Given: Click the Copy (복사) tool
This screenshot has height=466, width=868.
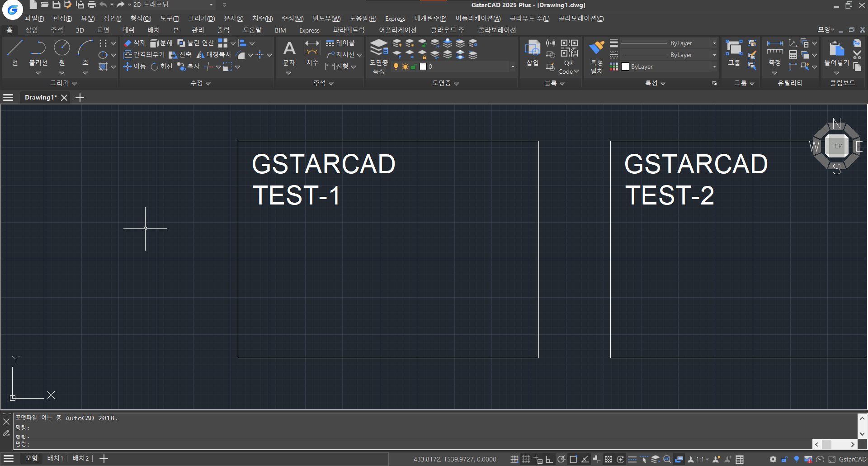Looking at the screenshot, I should (x=188, y=67).
